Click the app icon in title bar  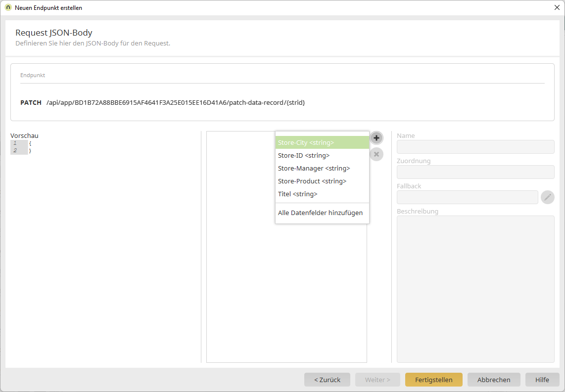[x=8, y=7]
